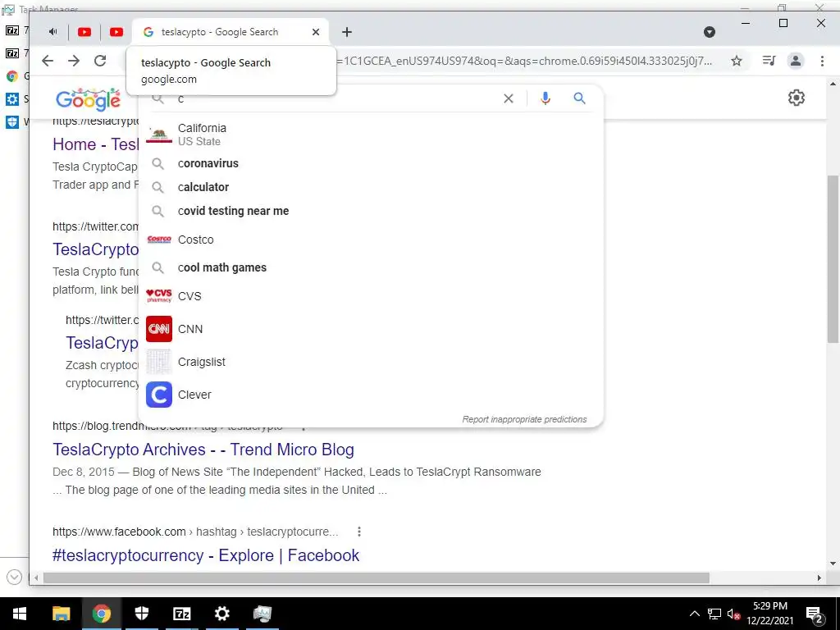The image size is (840, 630).
Task: Choose the calculator suggestion
Action: (371, 187)
